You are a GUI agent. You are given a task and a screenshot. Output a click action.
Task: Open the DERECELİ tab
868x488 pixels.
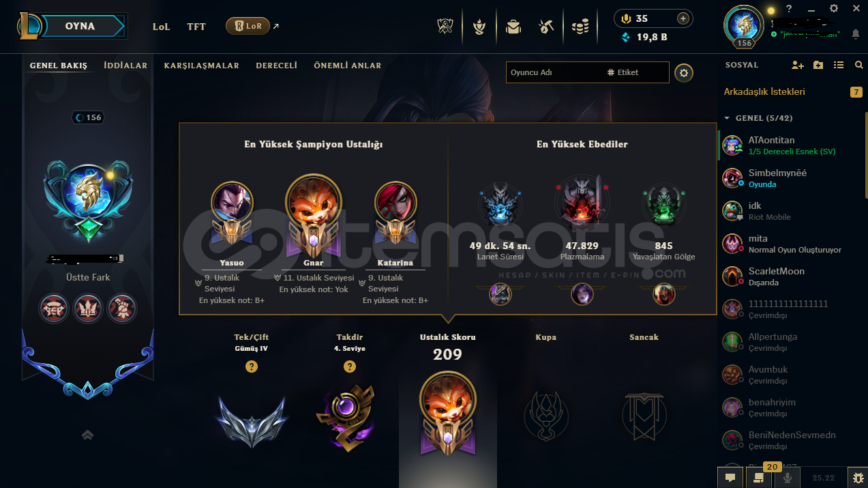pos(276,66)
